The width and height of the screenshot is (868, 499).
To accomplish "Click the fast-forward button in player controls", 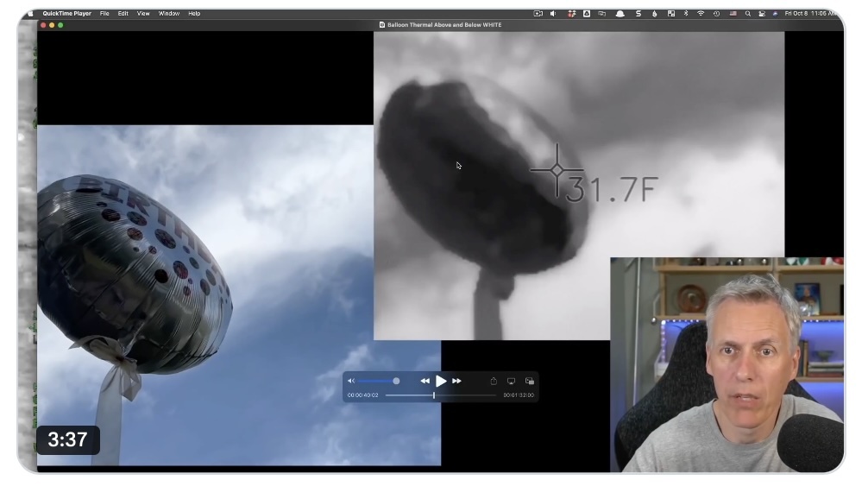I will pos(456,381).
